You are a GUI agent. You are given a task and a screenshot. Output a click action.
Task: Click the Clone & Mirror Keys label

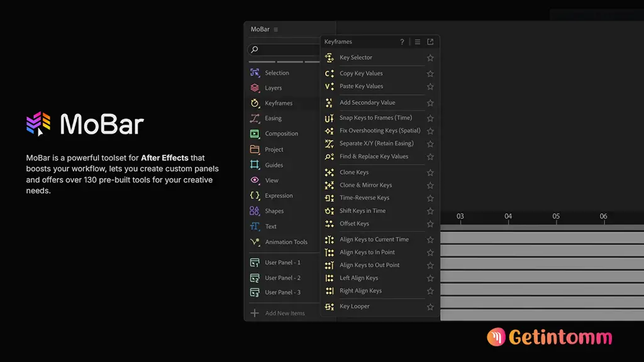point(365,185)
